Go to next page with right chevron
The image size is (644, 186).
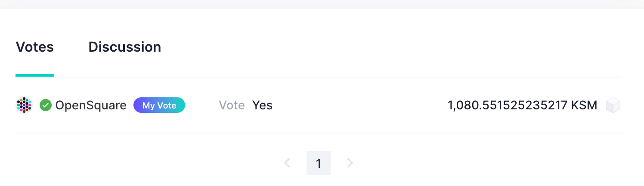(x=350, y=163)
